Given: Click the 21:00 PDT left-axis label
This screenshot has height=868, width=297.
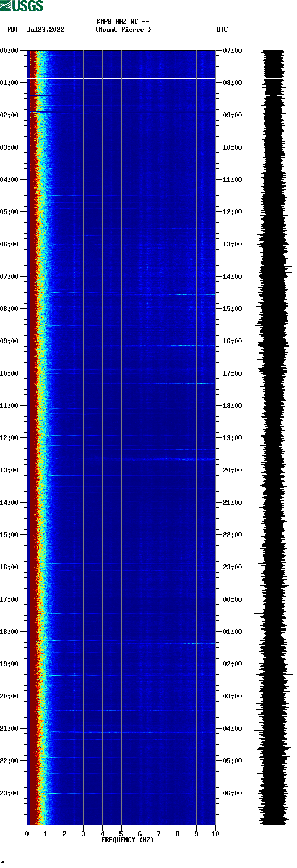Looking at the screenshot, I should tap(9, 729).
